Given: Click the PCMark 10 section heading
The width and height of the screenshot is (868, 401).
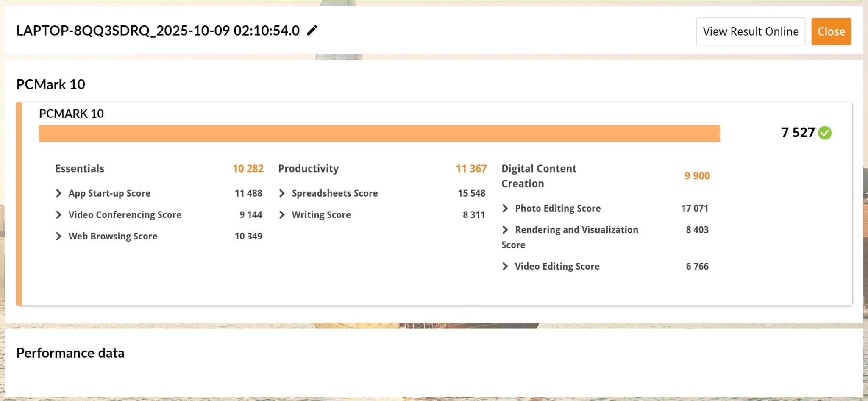Looking at the screenshot, I should 50,84.
